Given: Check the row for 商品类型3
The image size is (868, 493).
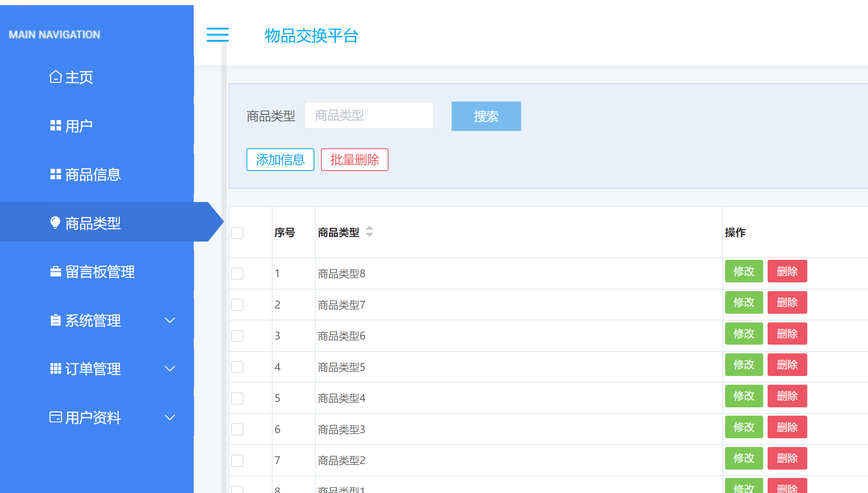Looking at the screenshot, I should tap(237, 429).
